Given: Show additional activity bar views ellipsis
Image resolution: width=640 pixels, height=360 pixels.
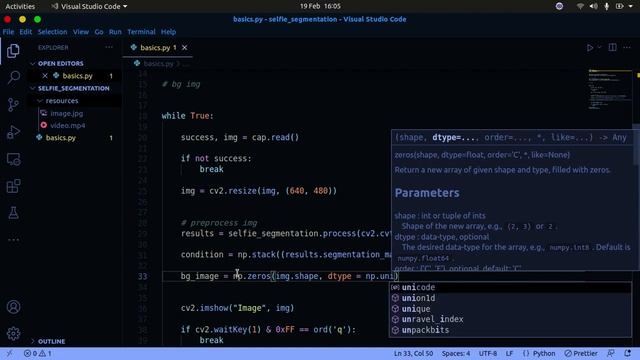Looking at the screenshot, I should tap(13, 240).
